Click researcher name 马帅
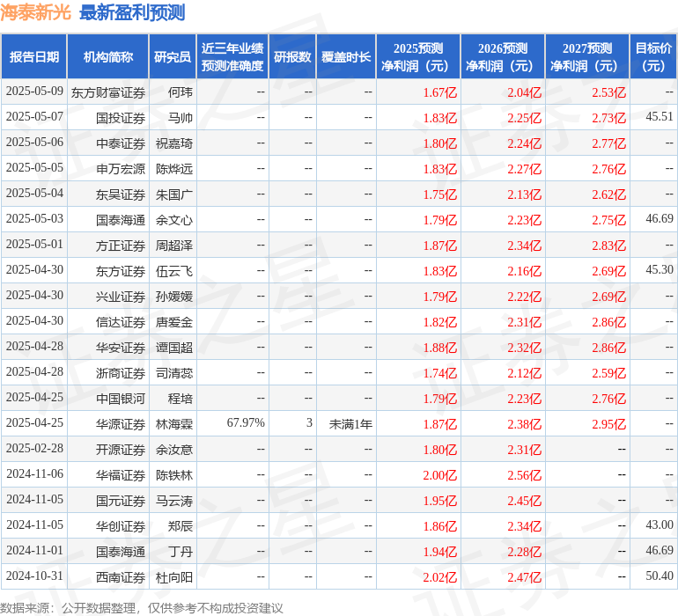Image resolution: width=678 pixels, height=616 pixels. pyautogui.click(x=181, y=118)
